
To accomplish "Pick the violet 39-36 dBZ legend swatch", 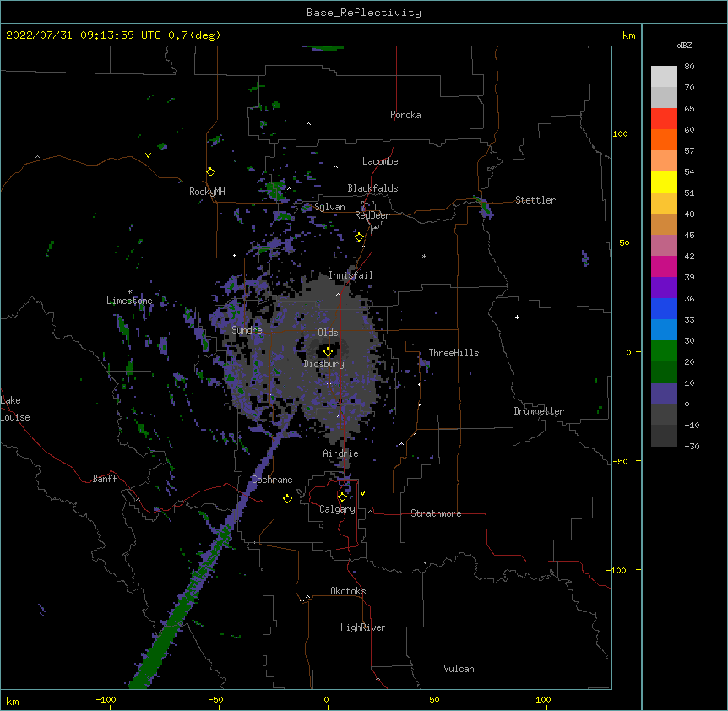I will pos(664,288).
